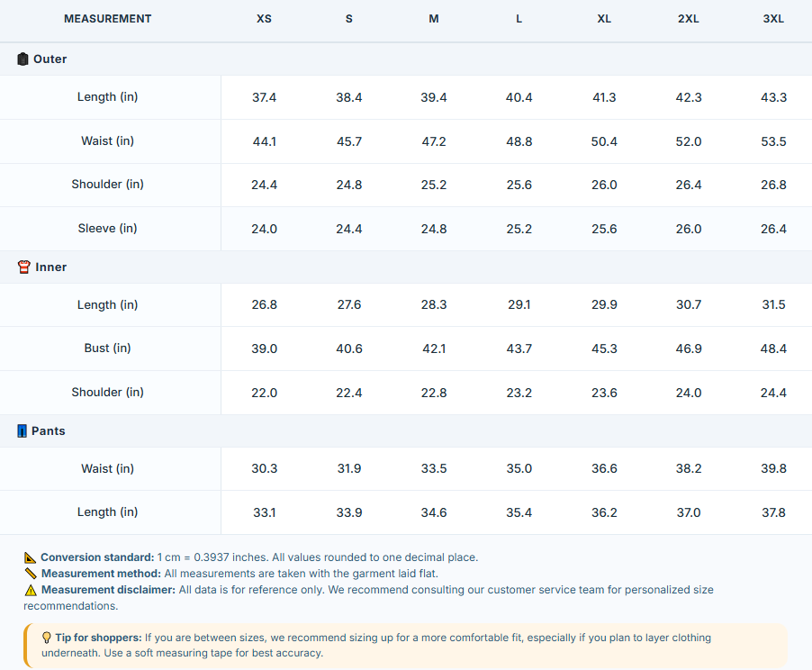The image size is (812, 670).
Task: Click the jeans icon beside Pants
Action: [x=22, y=431]
